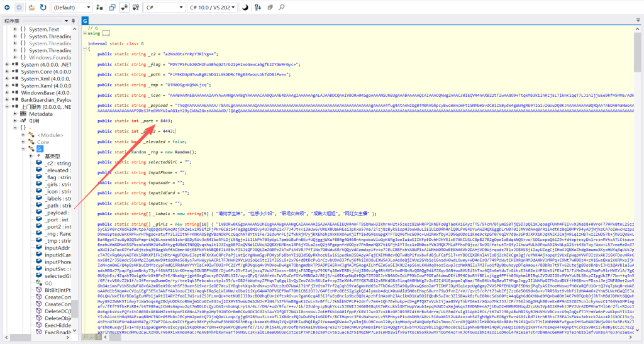Expand the WindowsBase assembly node

(x=7, y=93)
